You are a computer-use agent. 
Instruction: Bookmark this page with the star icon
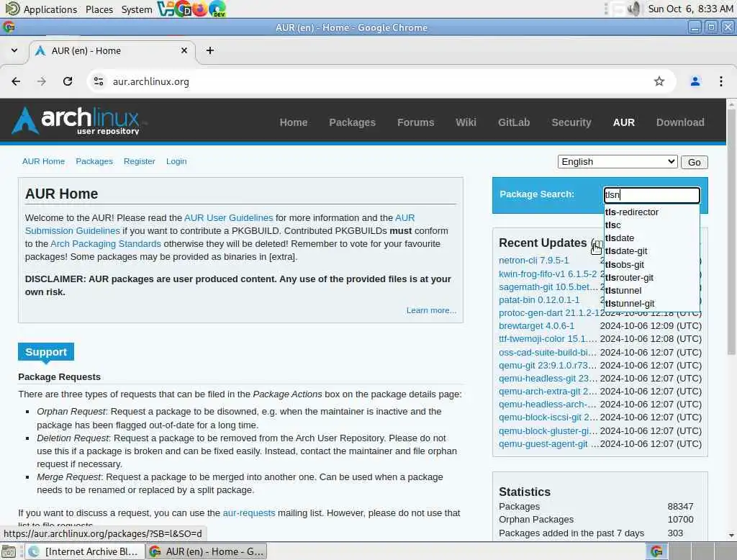pos(659,81)
